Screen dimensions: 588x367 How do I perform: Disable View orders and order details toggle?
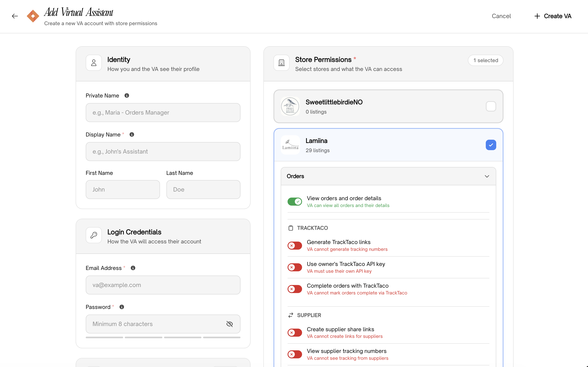coord(294,201)
